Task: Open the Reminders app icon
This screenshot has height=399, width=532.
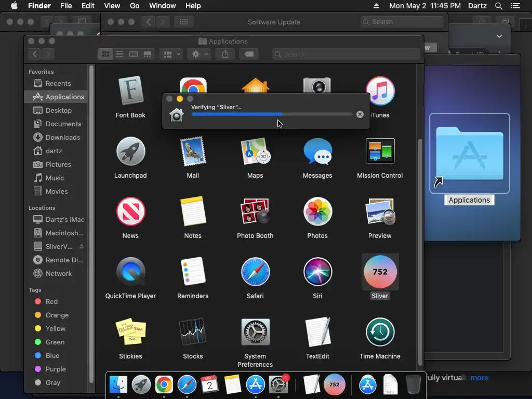Action: click(193, 271)
